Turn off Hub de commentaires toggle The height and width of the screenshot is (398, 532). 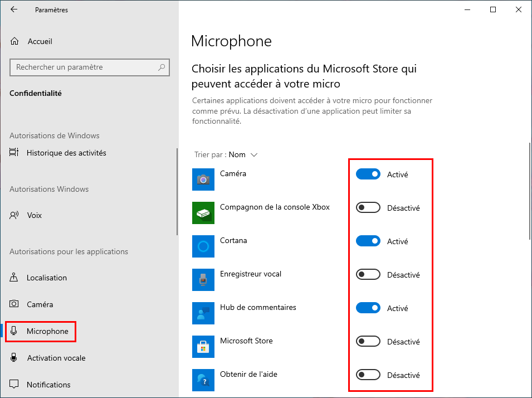point(368,308)
